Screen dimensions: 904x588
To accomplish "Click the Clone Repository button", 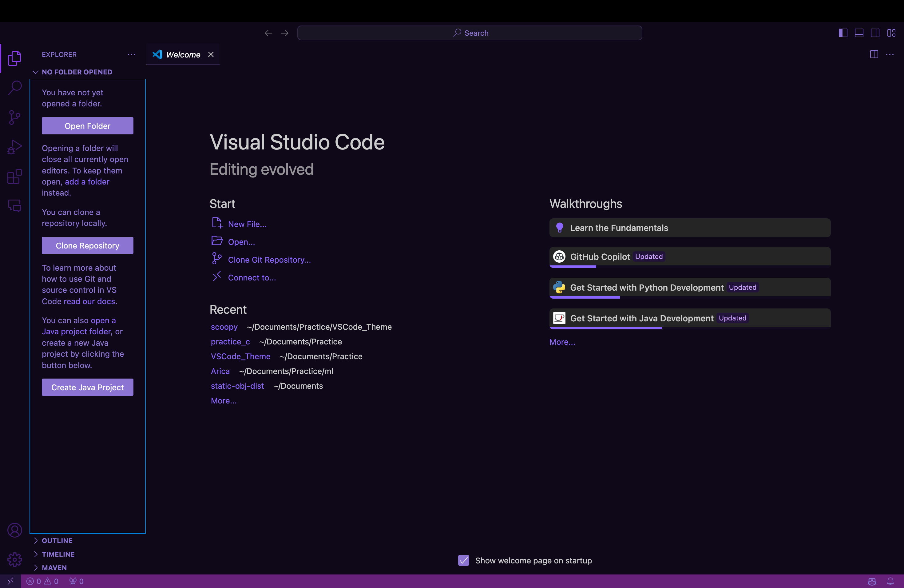I will pyautogui.click(x=87, y=246).
